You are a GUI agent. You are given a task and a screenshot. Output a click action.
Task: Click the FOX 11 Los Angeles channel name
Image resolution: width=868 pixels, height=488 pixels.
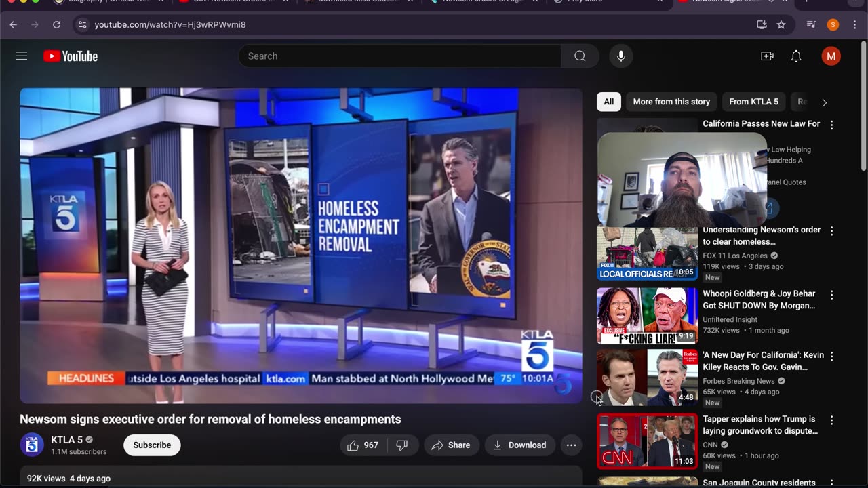[x=735, y=256]
